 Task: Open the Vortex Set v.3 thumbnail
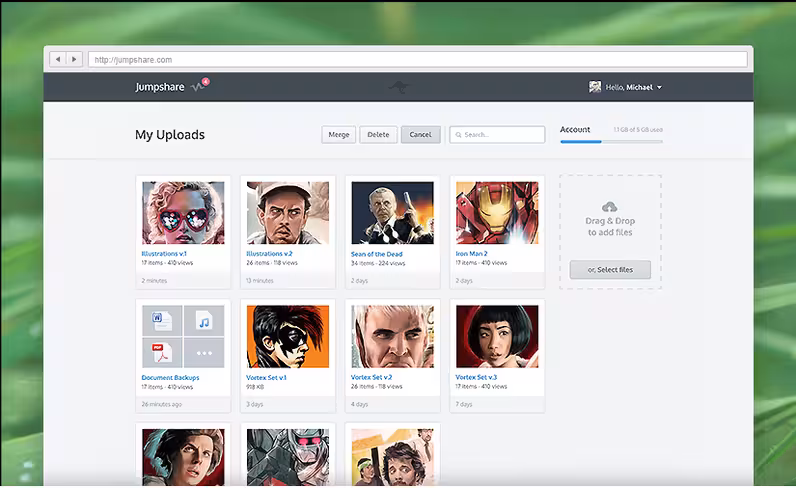point(497,336)
